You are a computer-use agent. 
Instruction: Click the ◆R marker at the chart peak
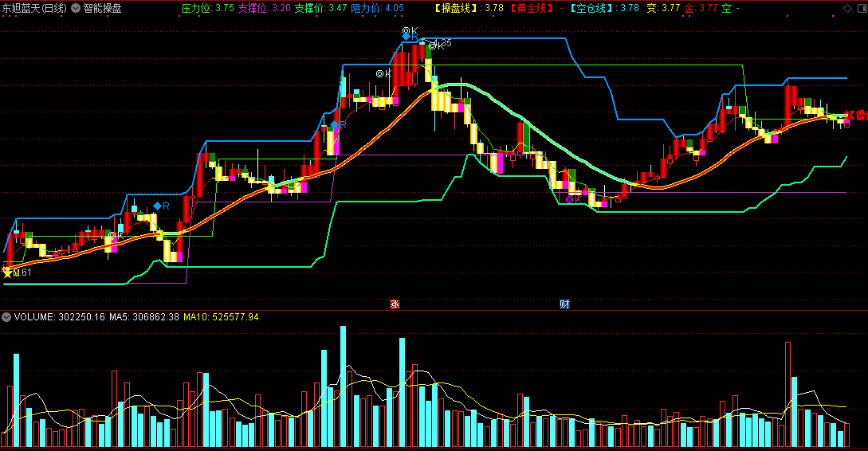click(410, 37)
